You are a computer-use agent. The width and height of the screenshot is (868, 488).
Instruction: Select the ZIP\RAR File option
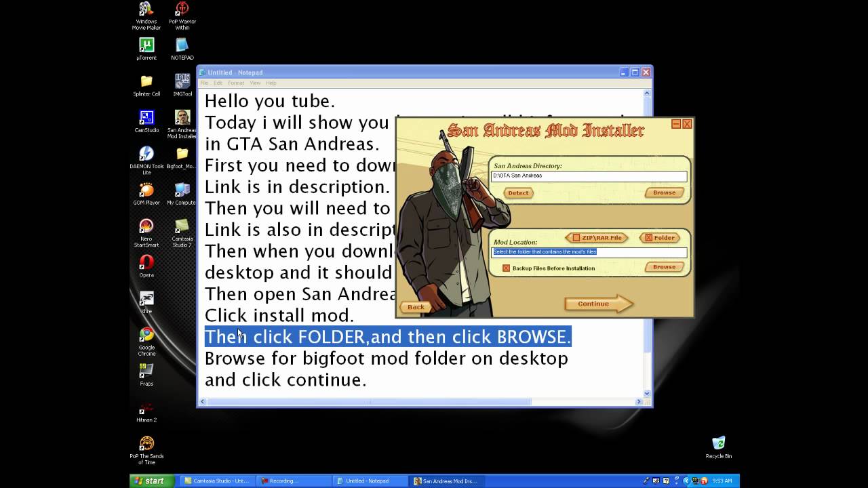pos(597,238)
